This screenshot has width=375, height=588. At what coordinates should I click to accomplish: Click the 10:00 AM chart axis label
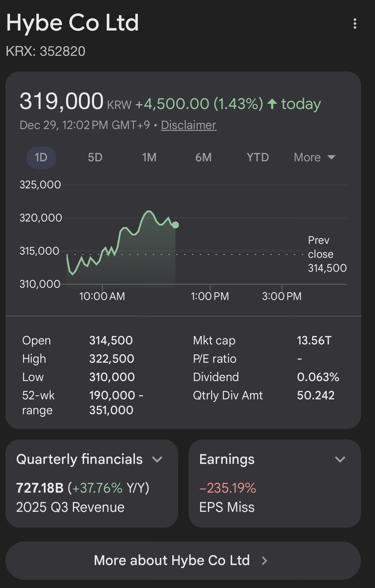click(x=102, y=296)
